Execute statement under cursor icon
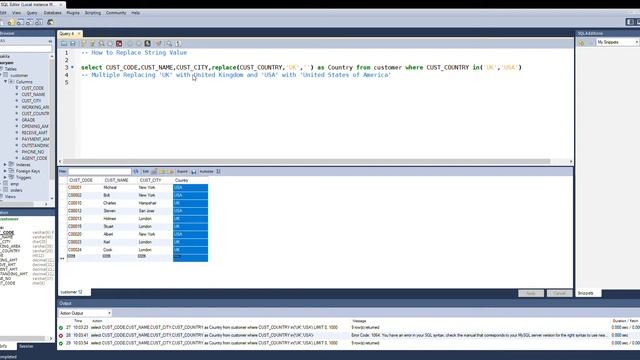This screenshot has height=360, width=640. point(92,44)
